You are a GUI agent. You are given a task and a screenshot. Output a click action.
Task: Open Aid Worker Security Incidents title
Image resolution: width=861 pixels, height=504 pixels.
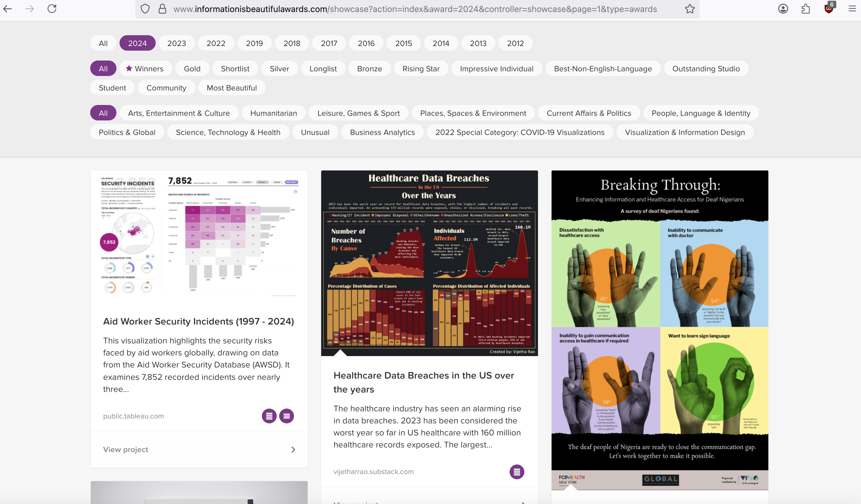click(x=199, y=321)
